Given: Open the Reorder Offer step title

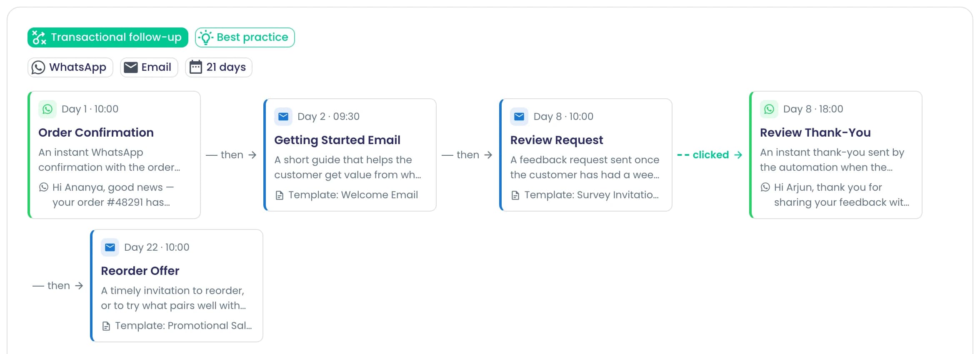Looking at the screenshot, I should [x=140, y=271].
